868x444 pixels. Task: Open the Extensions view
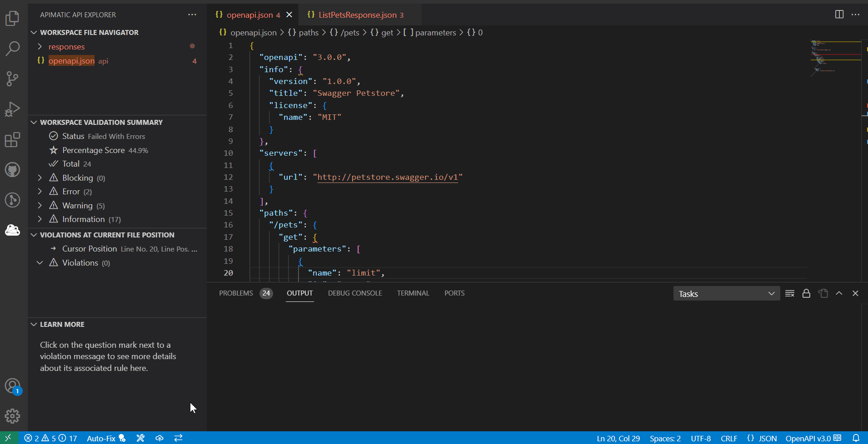coord(12,139)
